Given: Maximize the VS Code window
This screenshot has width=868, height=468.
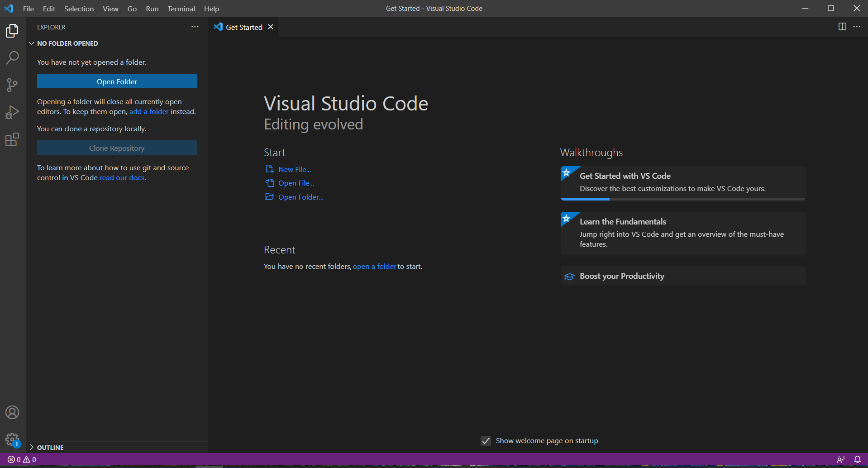Looking at the screenshot, I should (831, 9).
